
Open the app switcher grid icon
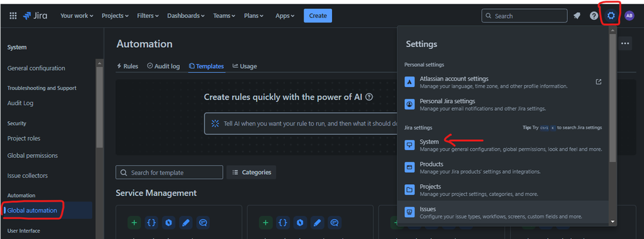click(13, 16)
